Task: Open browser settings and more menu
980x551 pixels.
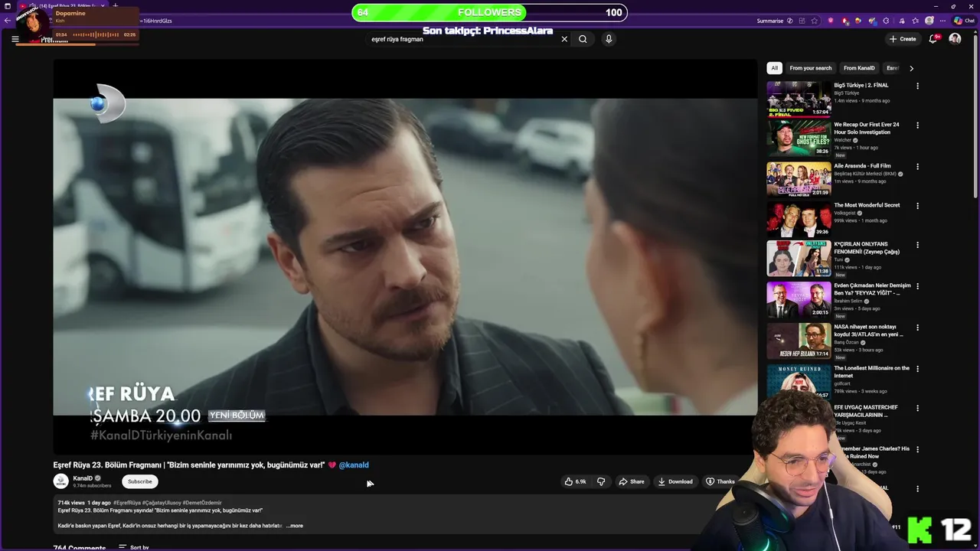Action: (x=943, y=21)
